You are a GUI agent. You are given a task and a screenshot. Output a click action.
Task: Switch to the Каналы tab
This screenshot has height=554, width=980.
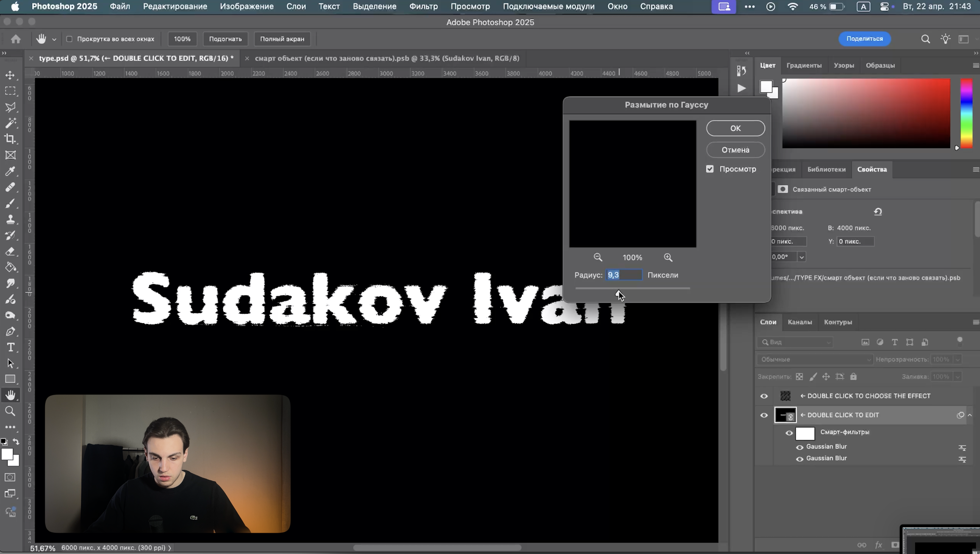tap(800, 322)
